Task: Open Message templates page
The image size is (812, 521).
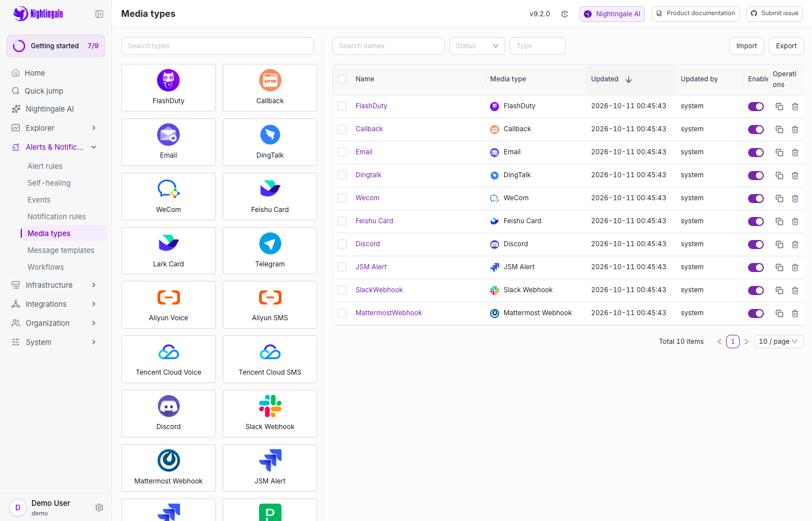Action: (61, 250)
